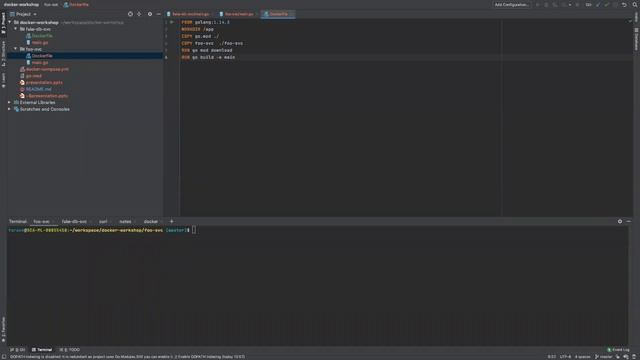Toggle the Terminal tool window button

point(42,350)
